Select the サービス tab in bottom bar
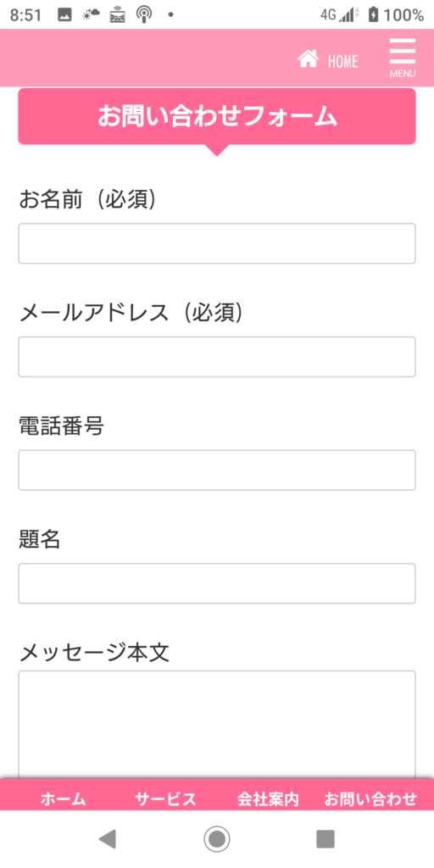This screenshot has height=868, width=434. tap(165, 798)
